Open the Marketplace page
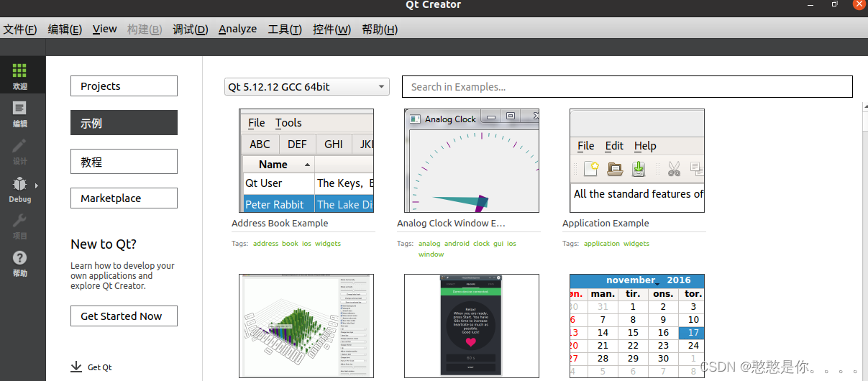 [124, 198]
